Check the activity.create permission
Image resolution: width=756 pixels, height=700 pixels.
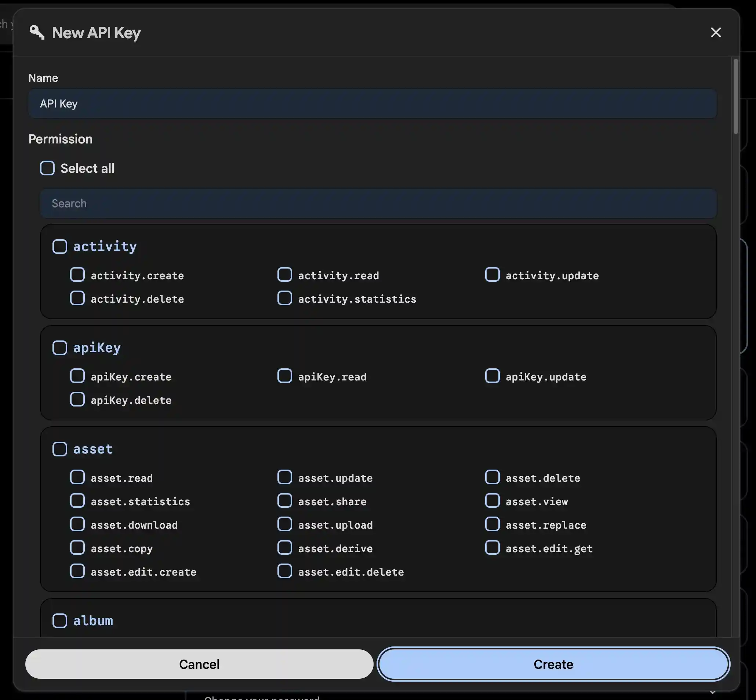tap(77, 274)
